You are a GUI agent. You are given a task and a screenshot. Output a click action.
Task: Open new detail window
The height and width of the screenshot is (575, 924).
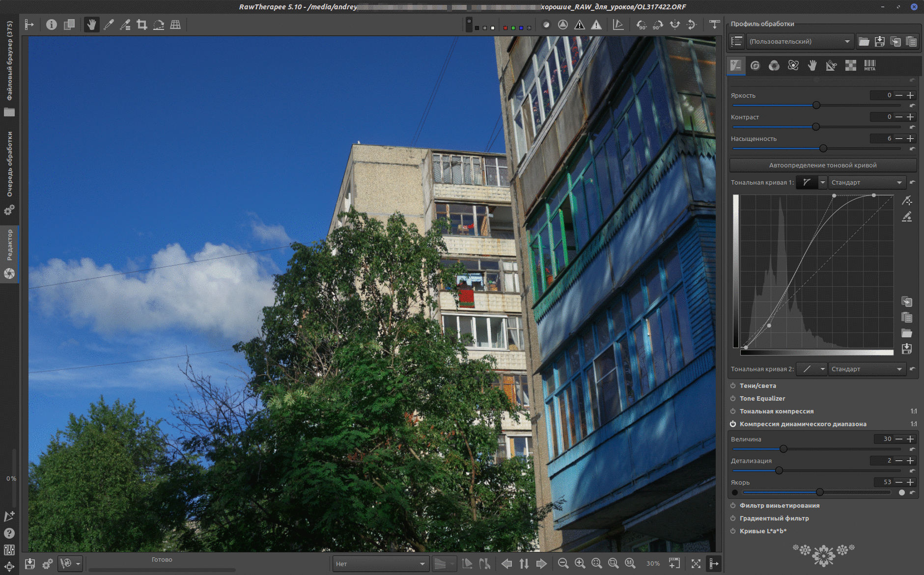pyautogui.click(x=674, y=564)
